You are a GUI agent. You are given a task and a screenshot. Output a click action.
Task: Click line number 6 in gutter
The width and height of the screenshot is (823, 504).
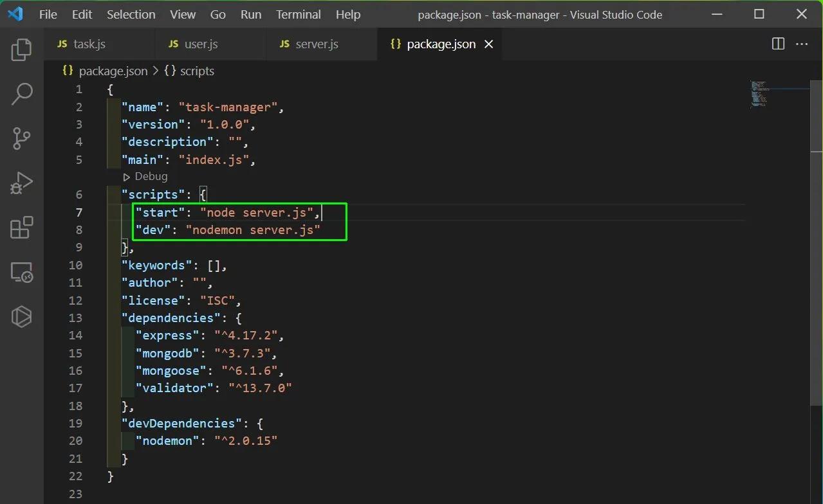[x=79, y=194]
